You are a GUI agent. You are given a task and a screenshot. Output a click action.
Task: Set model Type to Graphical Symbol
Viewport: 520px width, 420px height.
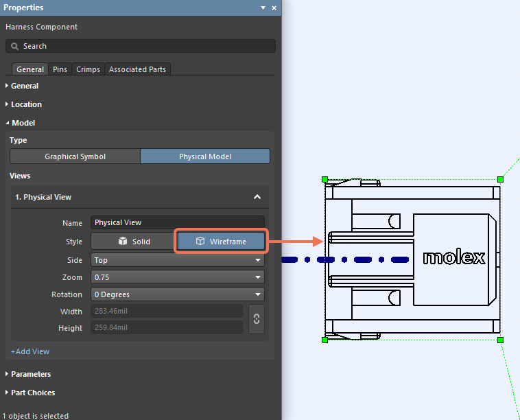[x=75, y=156]
